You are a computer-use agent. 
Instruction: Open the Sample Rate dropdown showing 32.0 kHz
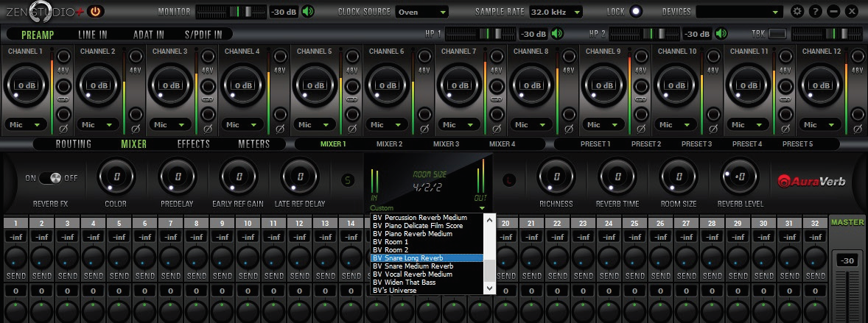click(x=556, y=13)
